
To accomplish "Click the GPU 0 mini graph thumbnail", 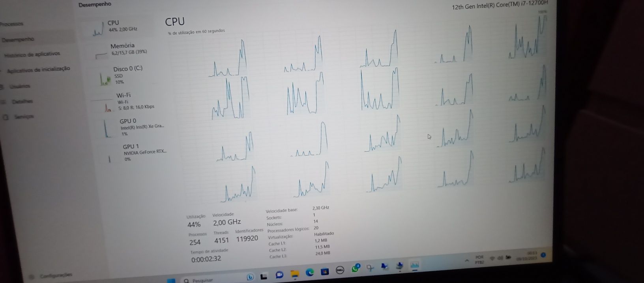I will pyautogui.click(x=108, y=129).
